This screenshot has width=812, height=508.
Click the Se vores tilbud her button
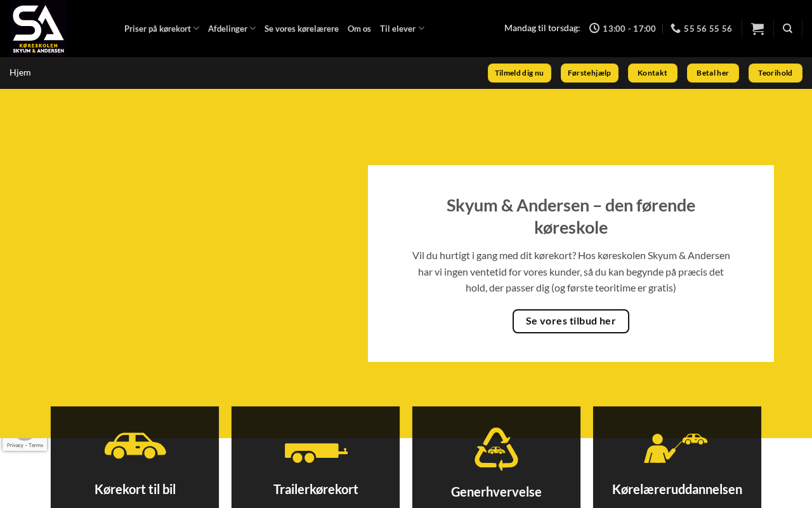coord(571,321)
